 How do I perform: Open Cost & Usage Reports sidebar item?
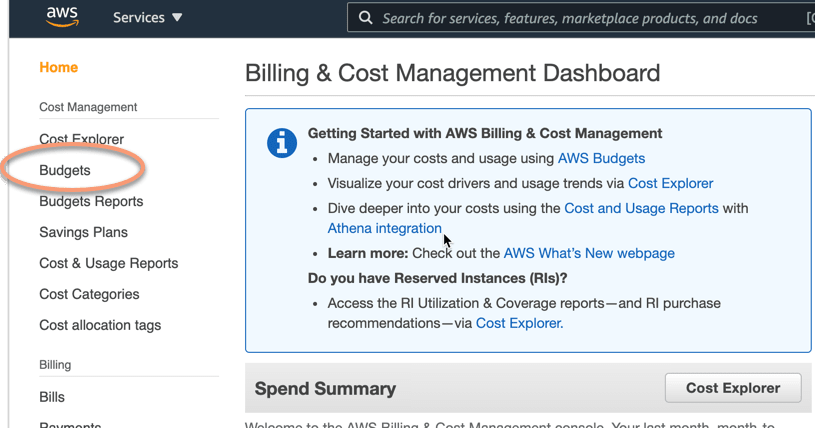(109, 263)
